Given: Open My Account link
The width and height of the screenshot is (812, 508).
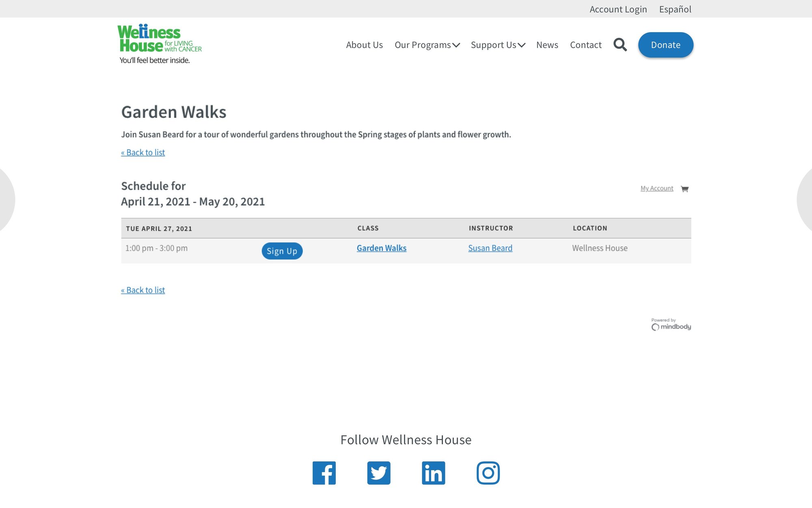Looking at the screenshot, I should 657,188.
